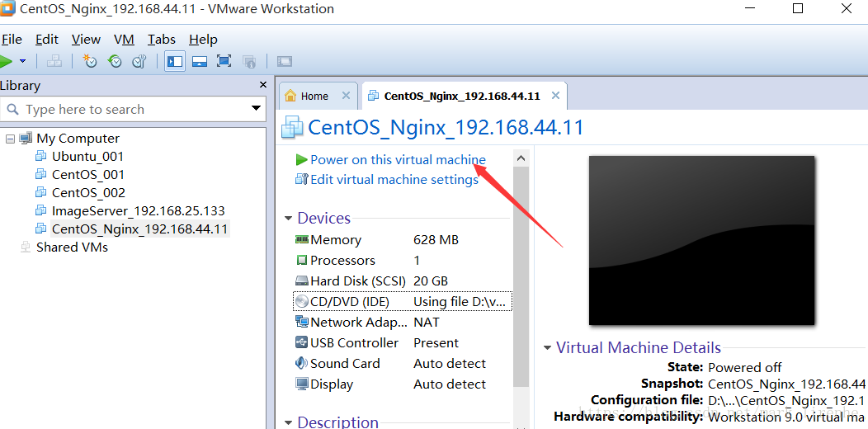Close the CentOS_Nginx tab

click(556, 96)
